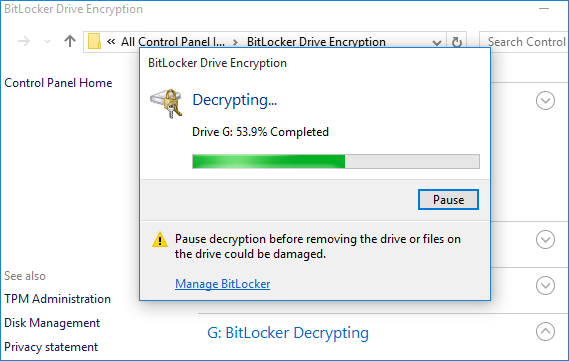The height and width of the screenshot is (361, 569).
Task: Click the forward navigation arrow
Action: click(24, 41)
